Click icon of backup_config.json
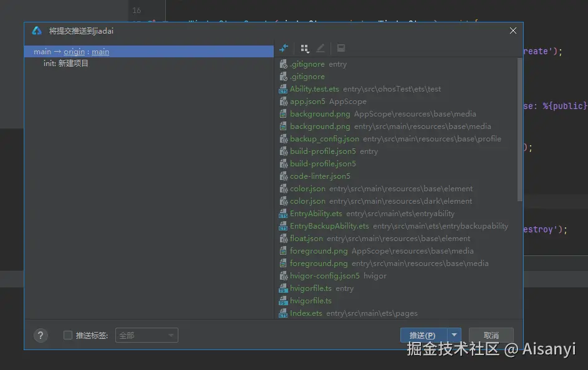The height and width of the screenshot is (370, 588). click(x=284, y=139)
